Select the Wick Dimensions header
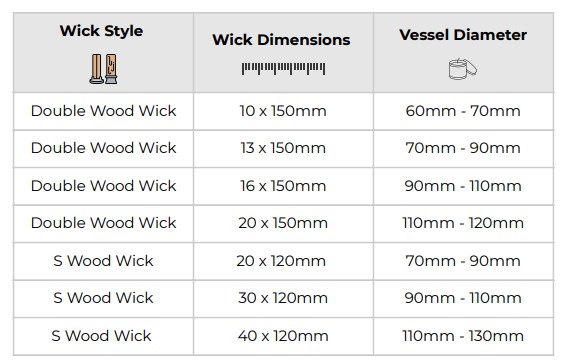This screenshot has width=572, height=363. point(281,40)
